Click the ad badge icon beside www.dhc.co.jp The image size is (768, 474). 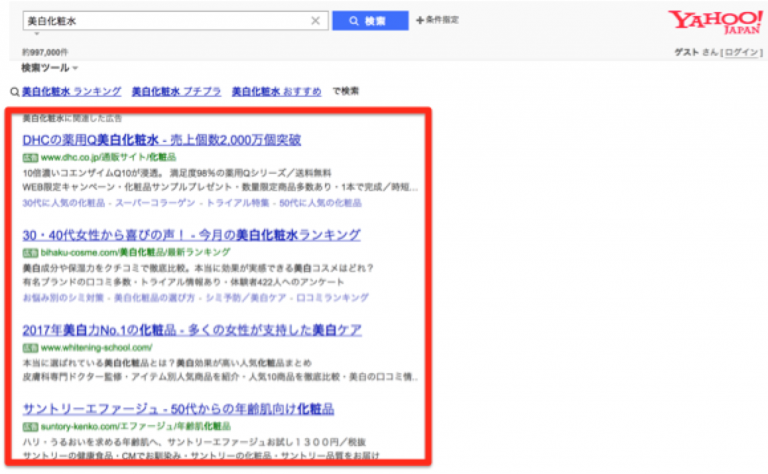30,158
